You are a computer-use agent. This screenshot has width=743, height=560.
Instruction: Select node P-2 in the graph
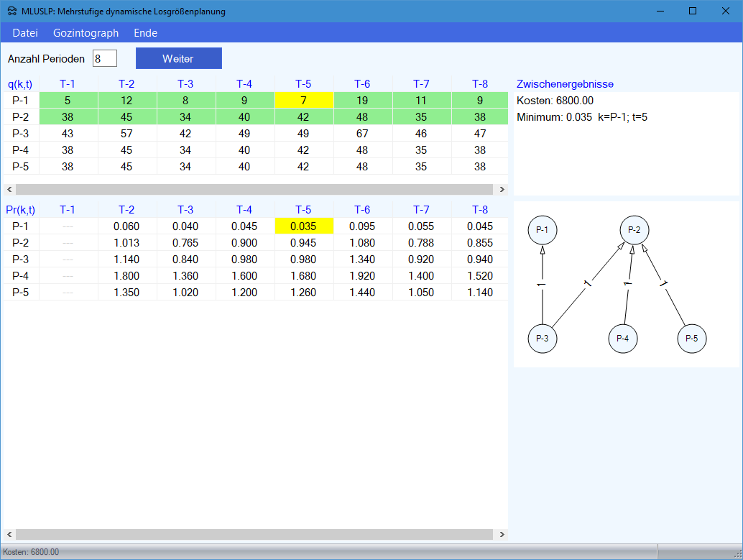[x=634, y=230]
